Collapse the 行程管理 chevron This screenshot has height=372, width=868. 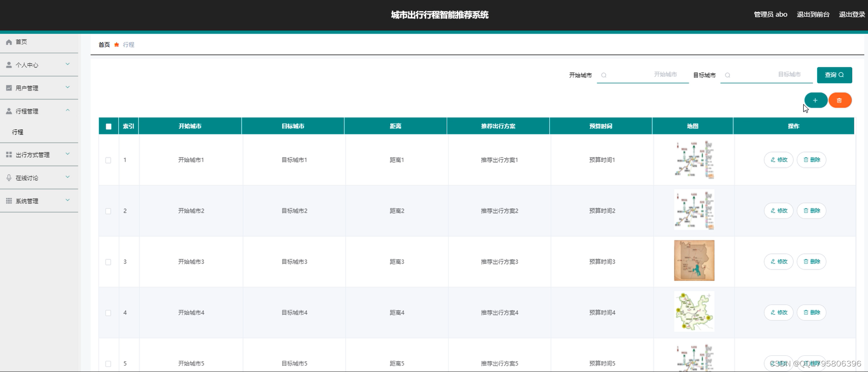(x=68, y=110)
